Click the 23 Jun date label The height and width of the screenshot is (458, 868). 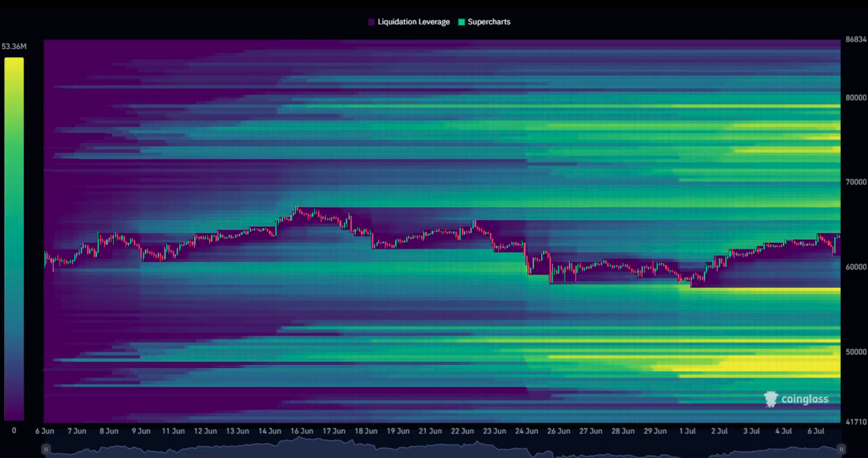pos(494,431)
